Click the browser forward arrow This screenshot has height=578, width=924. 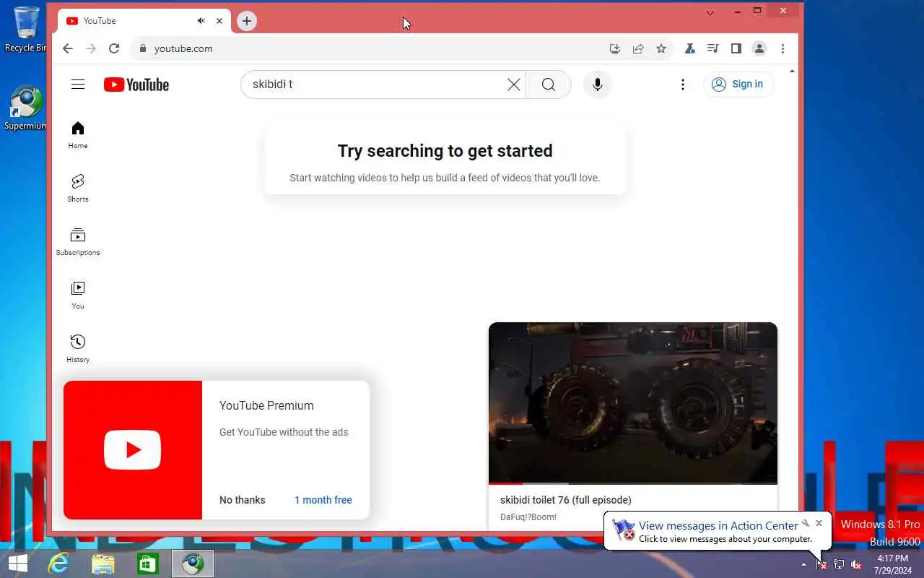[91, 48]
